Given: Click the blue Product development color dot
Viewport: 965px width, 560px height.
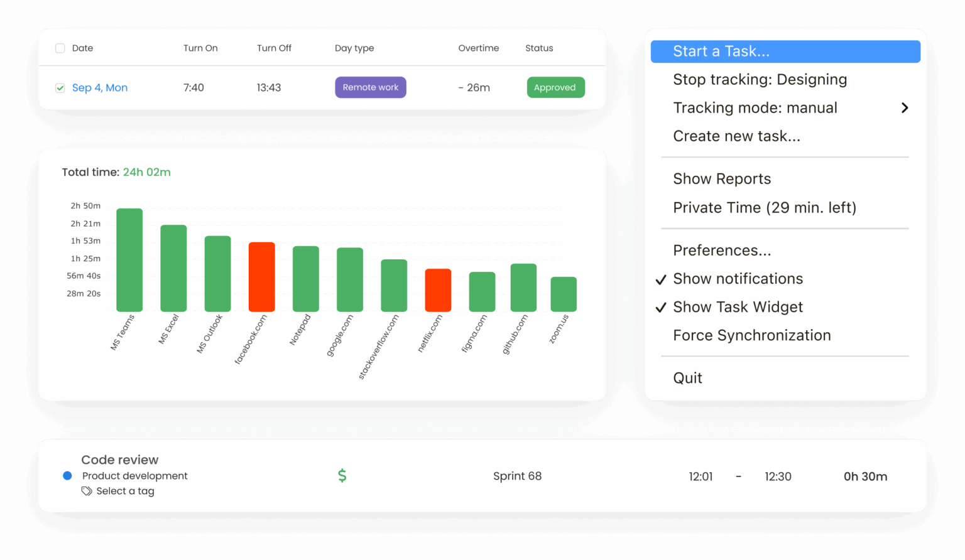Looking at the screenshot, I should [67, 476].
